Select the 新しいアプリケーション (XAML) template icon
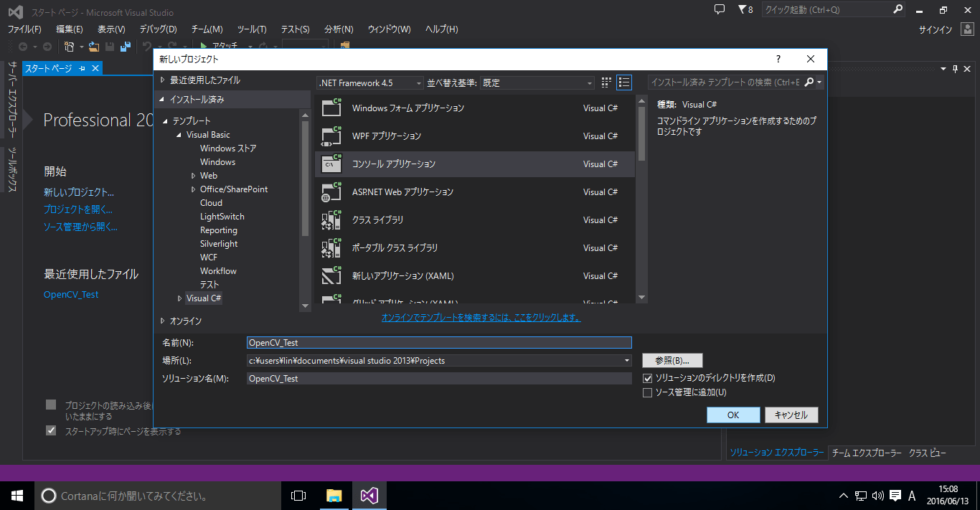This screenshot has width=980, height=510. (x=331, y=275)
